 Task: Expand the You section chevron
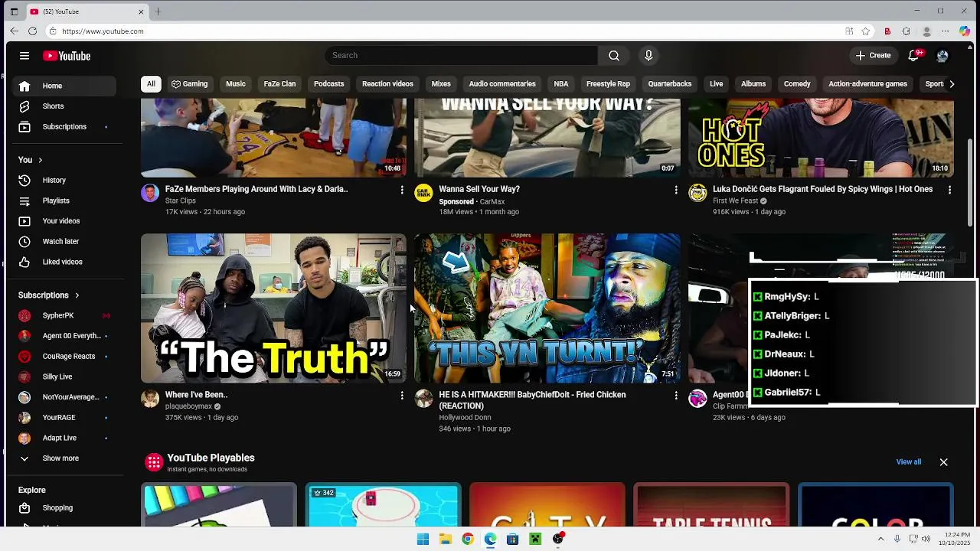pos(40,160)
